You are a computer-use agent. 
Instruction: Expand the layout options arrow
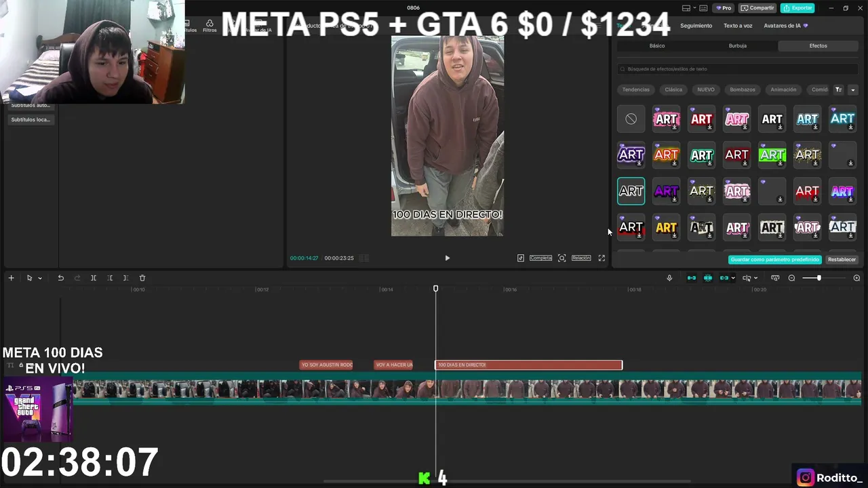point(695,8)
